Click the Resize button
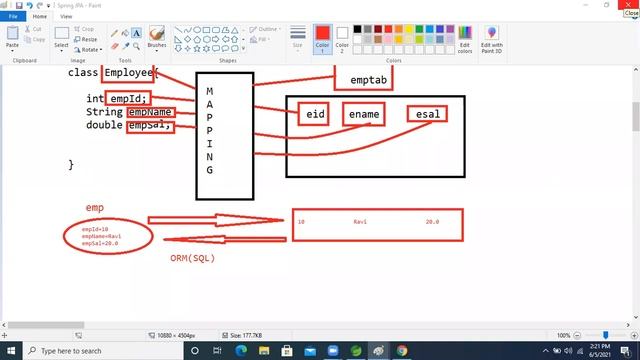640x360 pixels. click(x=86, y=39)
